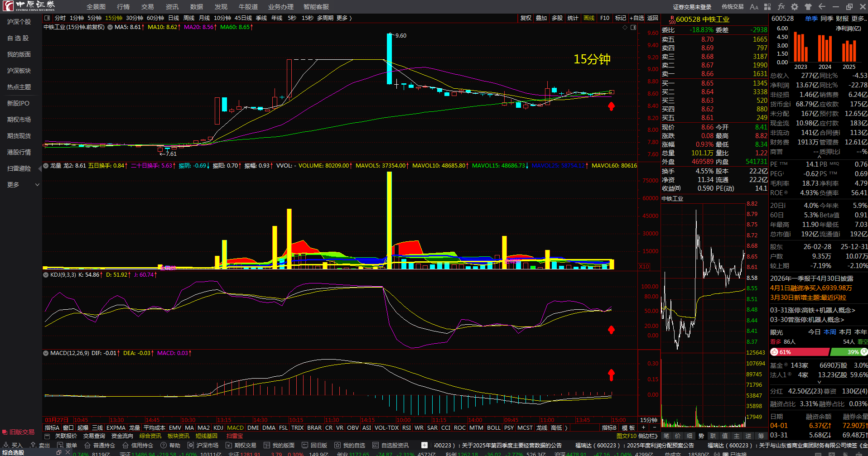Open 图文F10 link
The image size is (868, 456).
coord(627,436)
